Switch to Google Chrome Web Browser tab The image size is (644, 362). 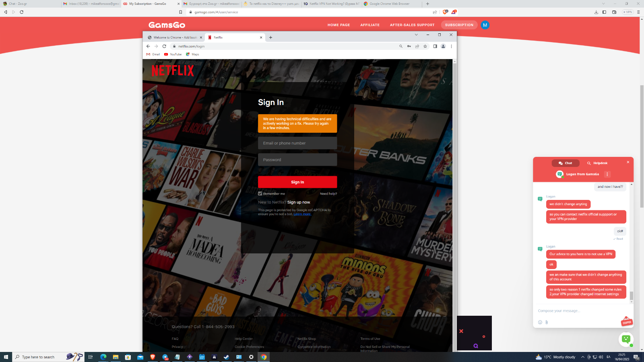(x=392, y=4)
